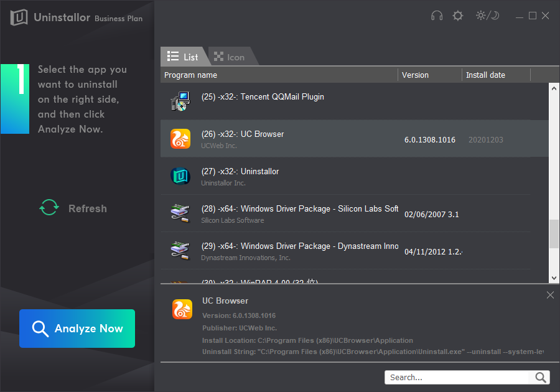
Task: Click the program list scrollbar thumb
Action: pos(554,234)
